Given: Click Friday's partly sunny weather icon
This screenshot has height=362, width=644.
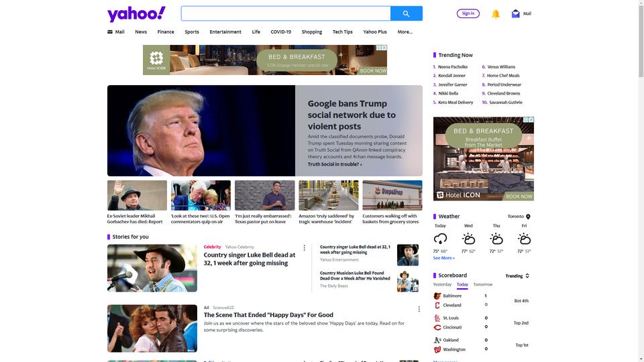Looking at the screenshot, I should tap(524, 239).
